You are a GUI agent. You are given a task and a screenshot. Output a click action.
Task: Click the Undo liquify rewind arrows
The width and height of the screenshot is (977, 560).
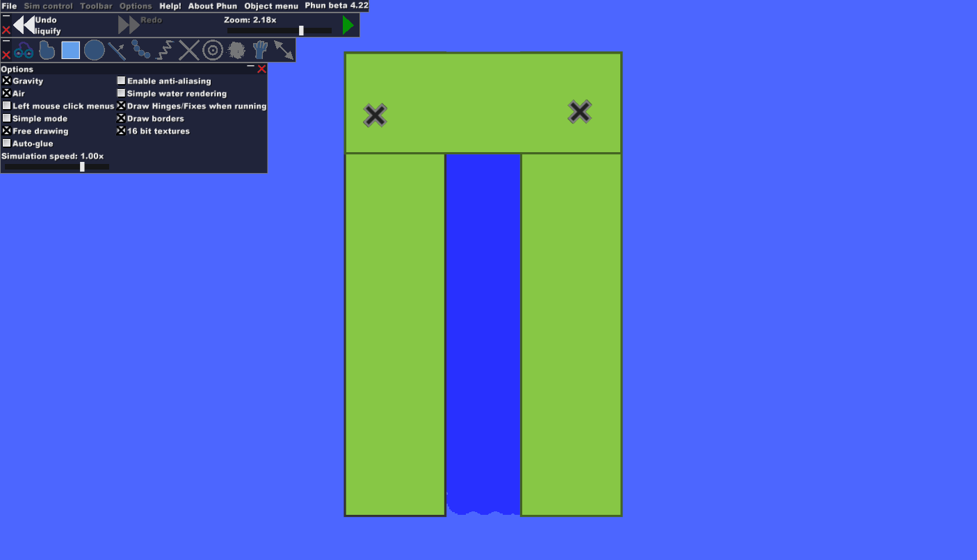tap(24, 25)
